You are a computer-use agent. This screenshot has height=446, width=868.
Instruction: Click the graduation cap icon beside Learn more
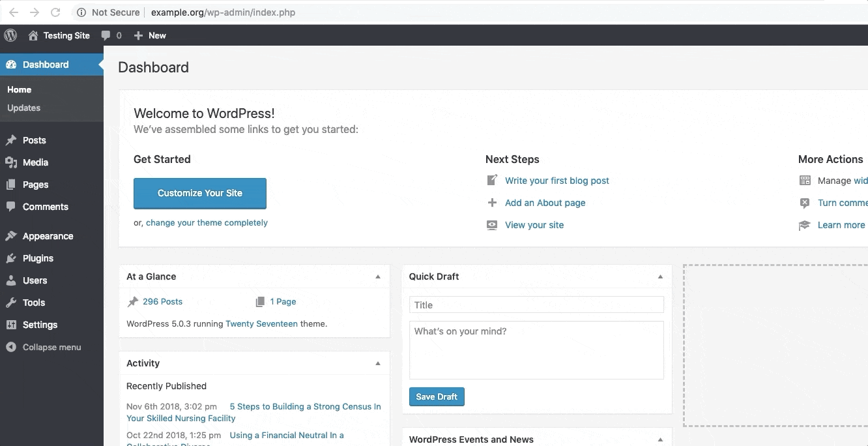(805, 225)
